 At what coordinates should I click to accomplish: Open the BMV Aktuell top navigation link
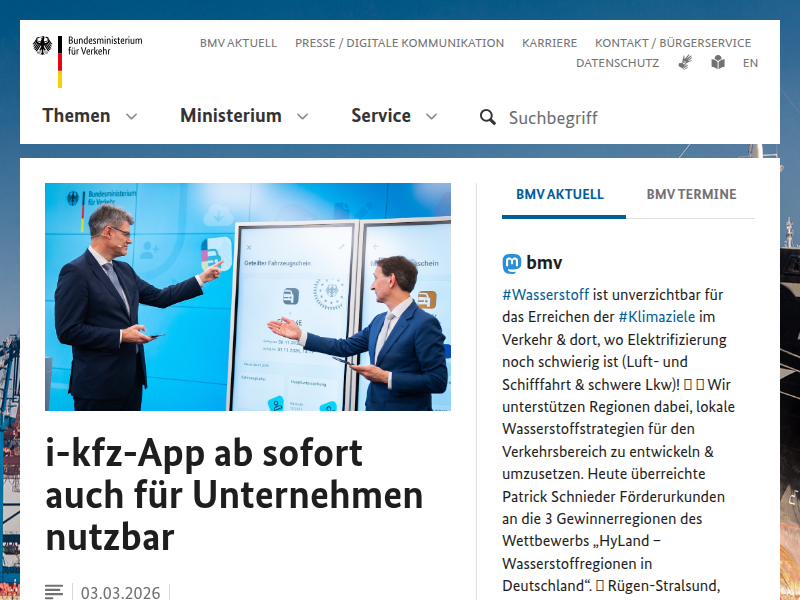(x=238, y=43)
